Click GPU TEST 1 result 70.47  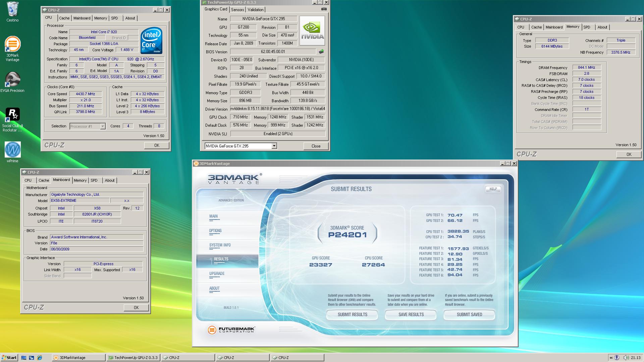455,215
